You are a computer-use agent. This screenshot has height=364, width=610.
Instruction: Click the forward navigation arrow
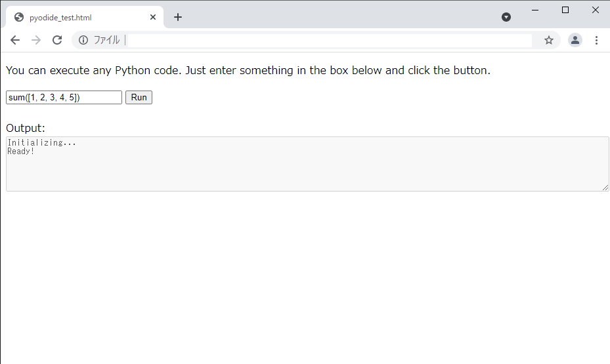(x=36, y=40)
